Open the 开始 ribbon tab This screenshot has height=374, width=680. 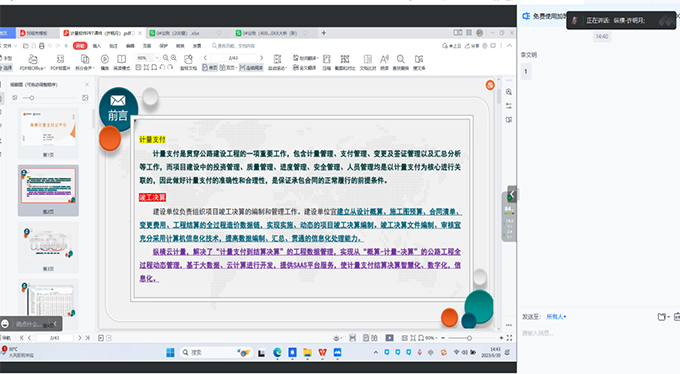80,46
